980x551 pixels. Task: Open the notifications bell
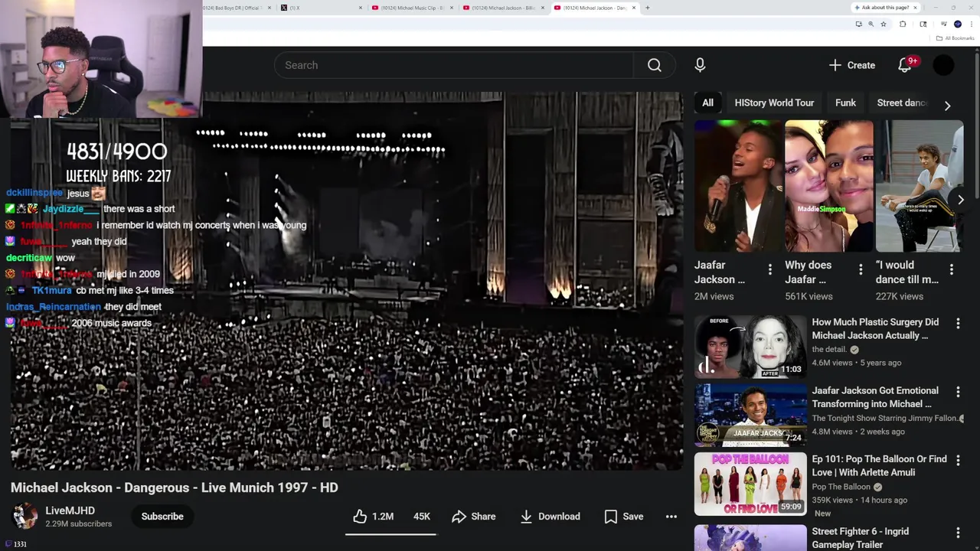pyautogui.click(x=905, y=65)
